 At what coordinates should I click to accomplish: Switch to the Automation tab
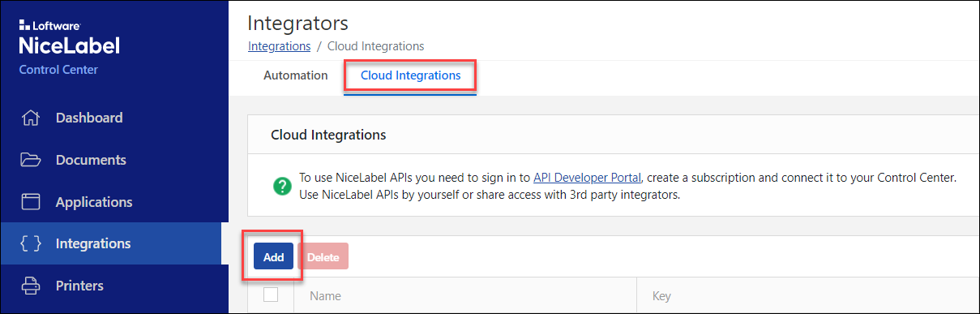tap(296, 75)
